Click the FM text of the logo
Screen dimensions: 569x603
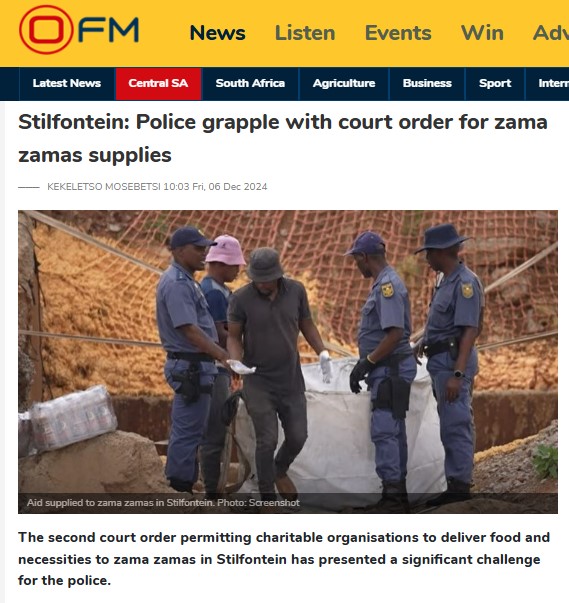coord(109,30)
